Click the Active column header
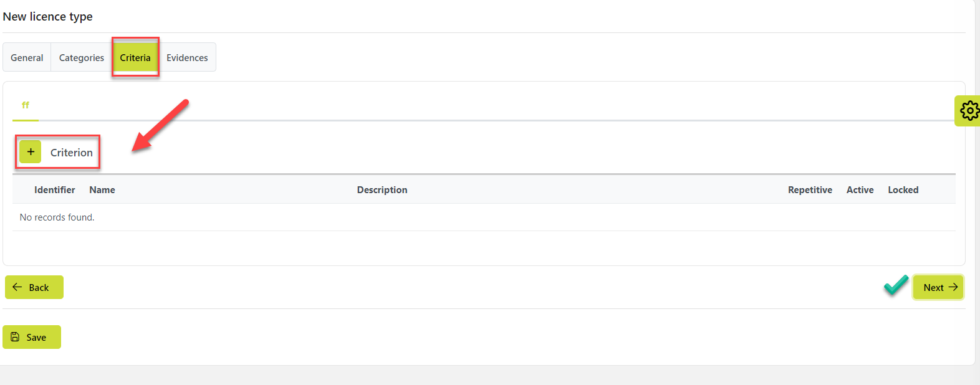 [860, 190]
